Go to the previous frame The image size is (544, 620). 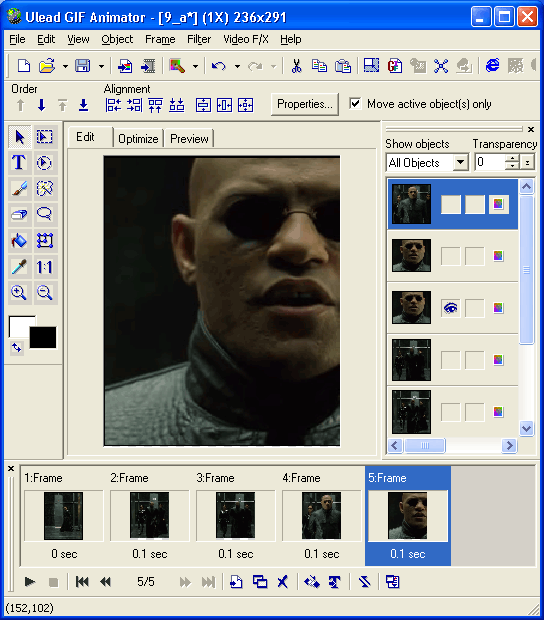(x=105, y=582)
